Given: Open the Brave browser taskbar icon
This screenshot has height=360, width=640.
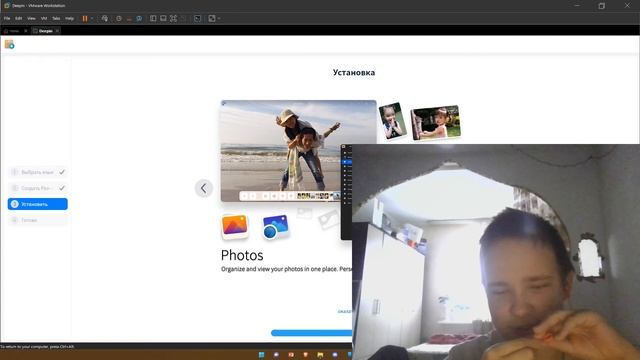Looking at the screenshot, I should click(306, 355).
